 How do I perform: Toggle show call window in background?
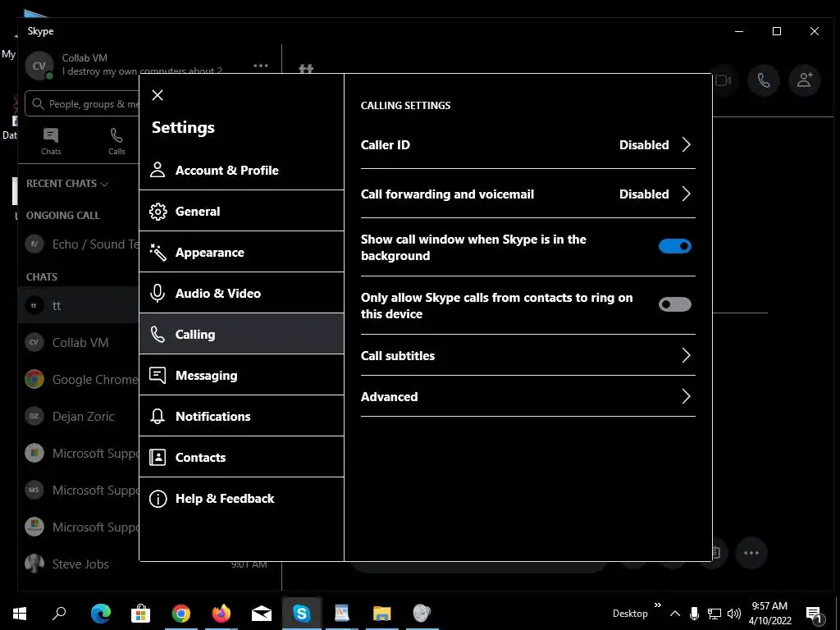click(x=675, y=246)
